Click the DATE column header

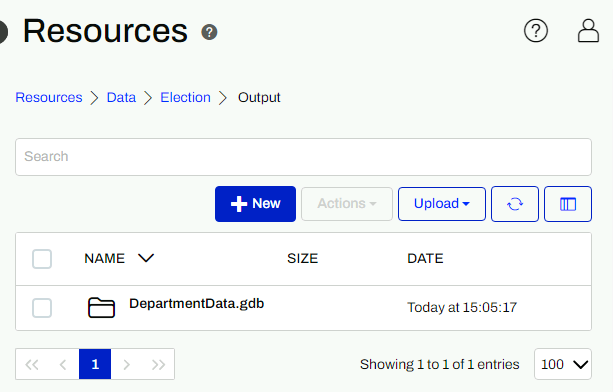tap(425, 258)
